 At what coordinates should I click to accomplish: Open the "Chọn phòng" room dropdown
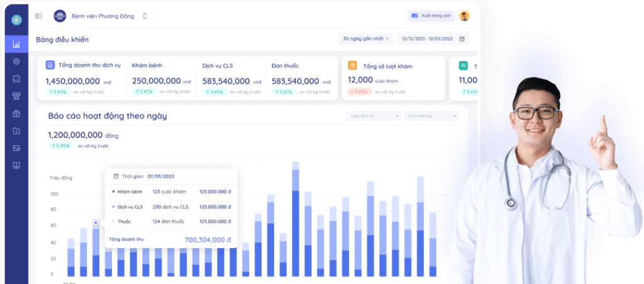(x=431, y=116)
